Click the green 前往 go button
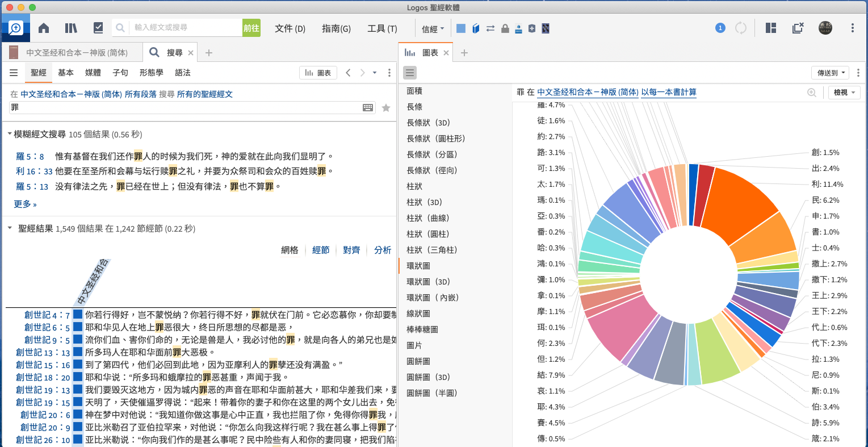The height and width of the screenshot is (447, 868). (251, 28)
